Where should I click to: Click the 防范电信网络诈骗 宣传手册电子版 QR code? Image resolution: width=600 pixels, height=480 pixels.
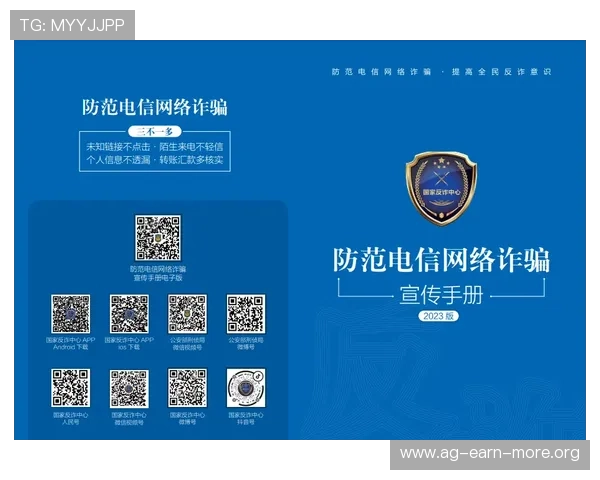[158, 238]
